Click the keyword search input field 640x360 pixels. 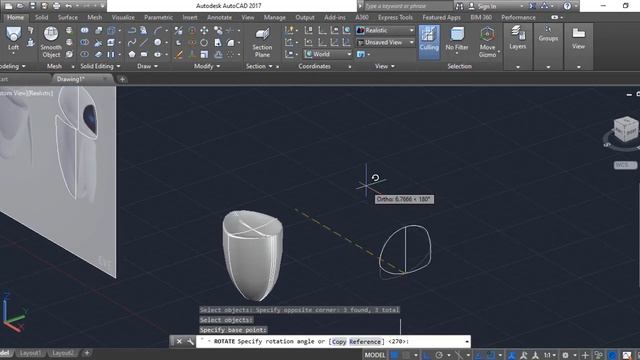coord(408,6)
